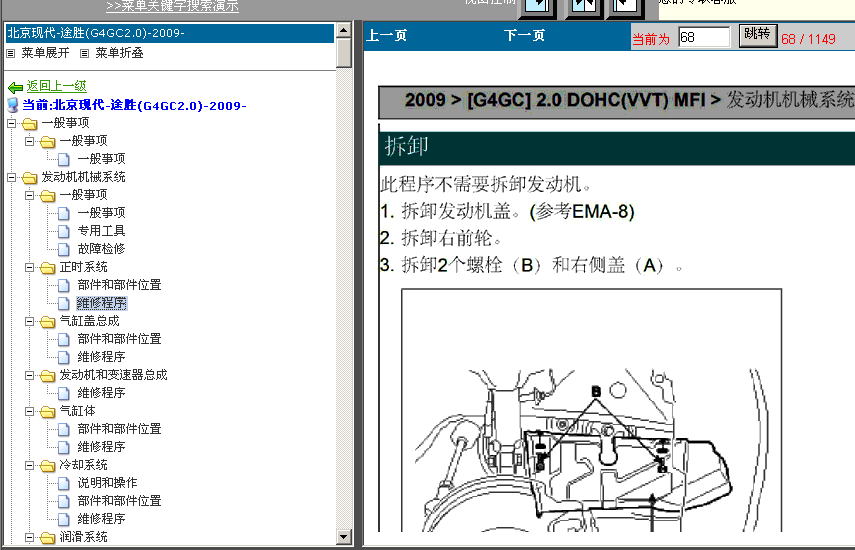Select 部件和部件位置 under 气缸盖总成
Viewport: 855px width, 550px height.
click(119, 339)
